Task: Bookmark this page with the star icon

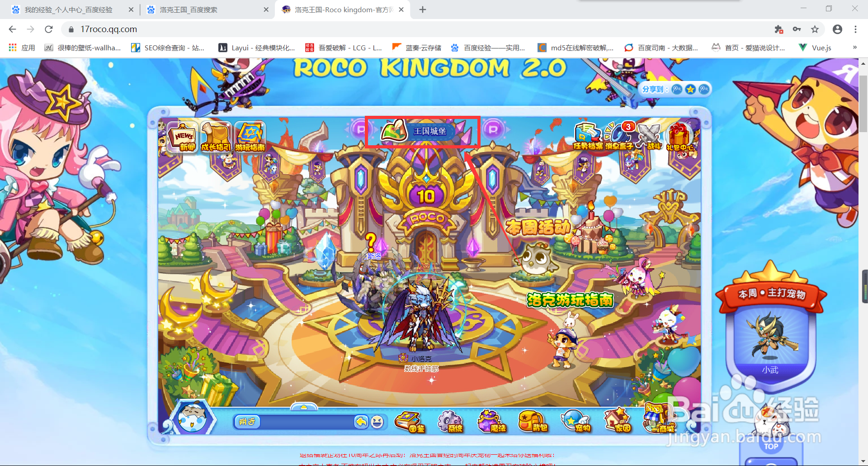Action: [x=815, y=29]
